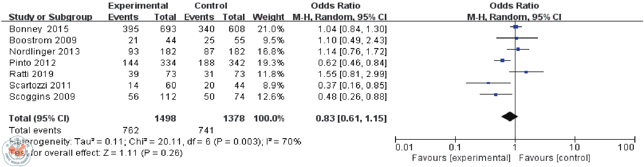Click the Weight column header

pos(268,17)
